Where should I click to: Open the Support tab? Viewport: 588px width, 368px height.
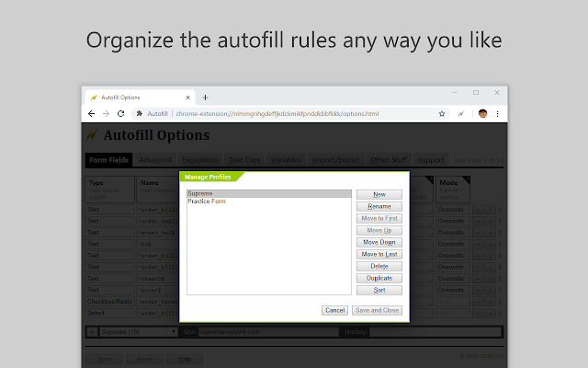click(x=431, y=160)
